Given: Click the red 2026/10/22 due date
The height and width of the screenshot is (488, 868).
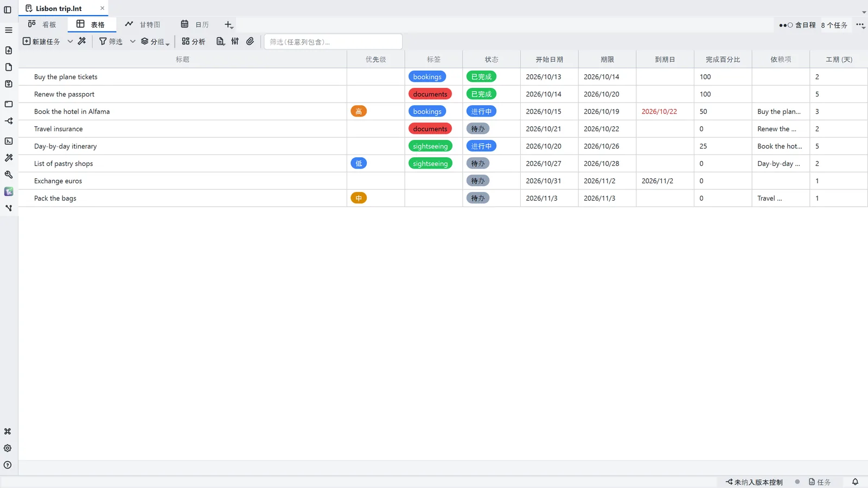Looking at the screenshot, I should click(659, 111).
